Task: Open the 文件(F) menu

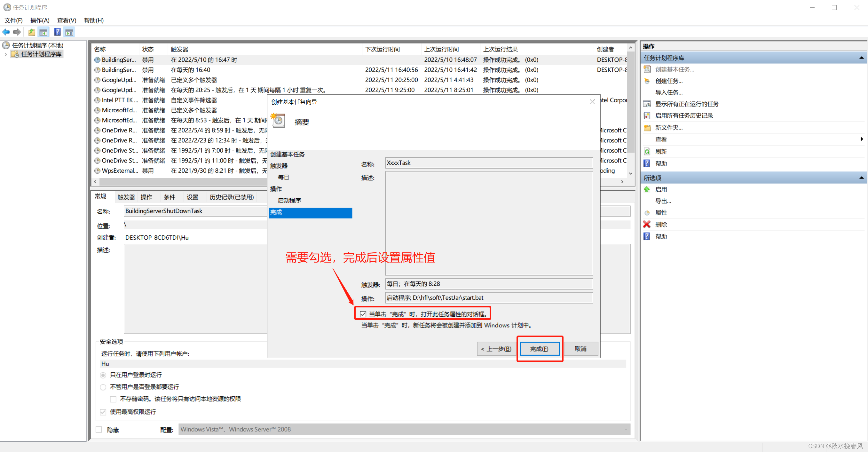Action: (13, 20)
